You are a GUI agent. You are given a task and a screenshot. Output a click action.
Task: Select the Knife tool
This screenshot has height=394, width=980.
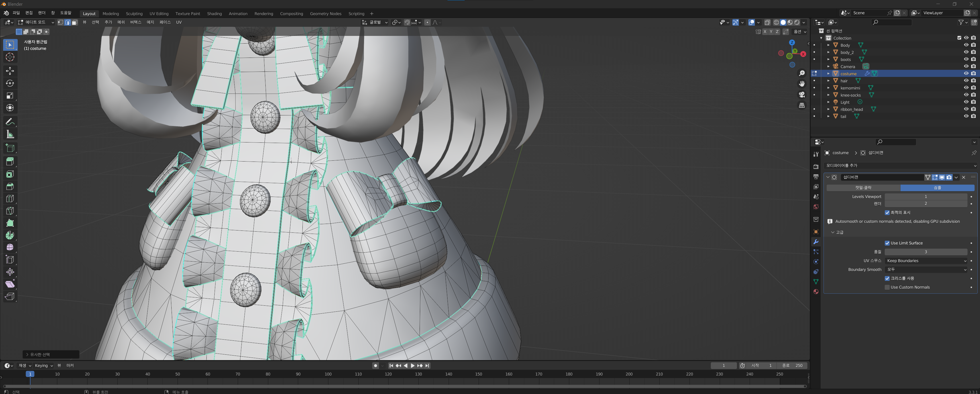10,211
